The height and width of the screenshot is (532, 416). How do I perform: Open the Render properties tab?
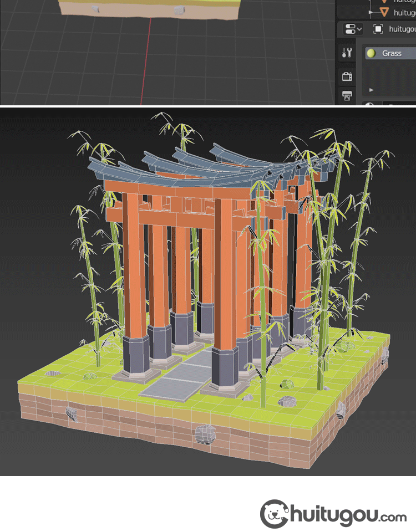coord(347,76)
